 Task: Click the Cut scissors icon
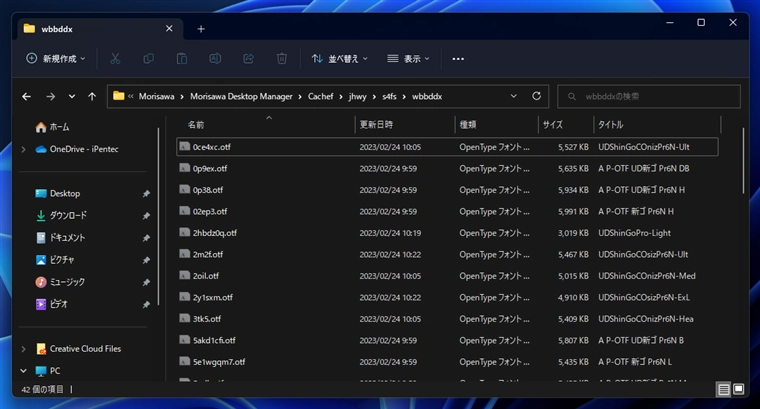pyautogui.click(x=115, y=59)
